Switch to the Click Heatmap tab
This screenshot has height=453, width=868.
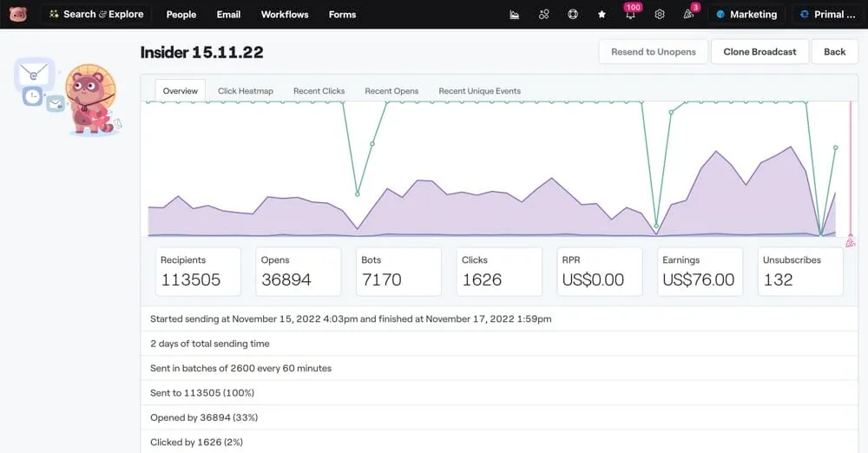coord(246,91)
